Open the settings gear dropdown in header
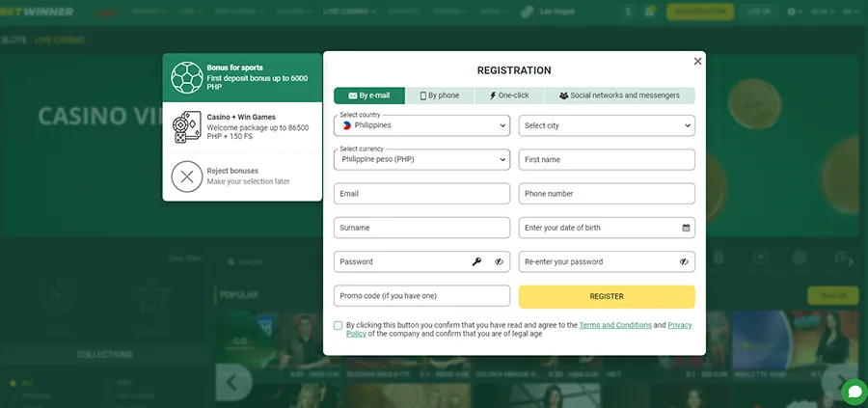This screenshot has width=868, height=408. click(x=795, y=12)
